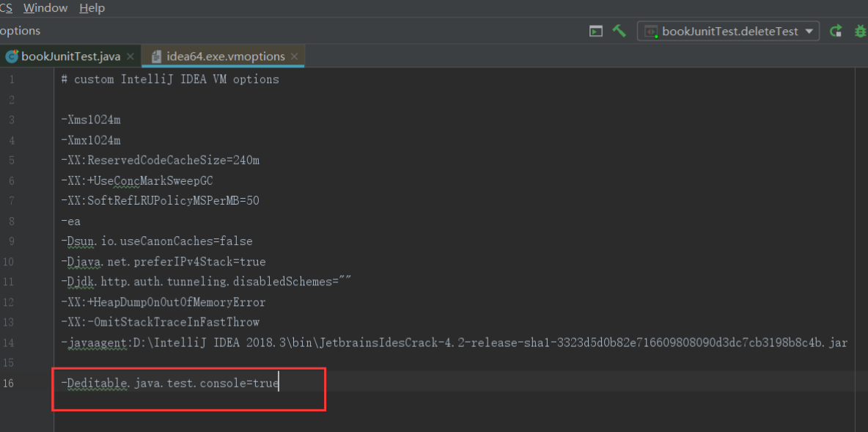Click '-Djdk.http.auth.tunneling.disabledSchemes' line
The height and width of the screenshot is (432, 868).
207,282
